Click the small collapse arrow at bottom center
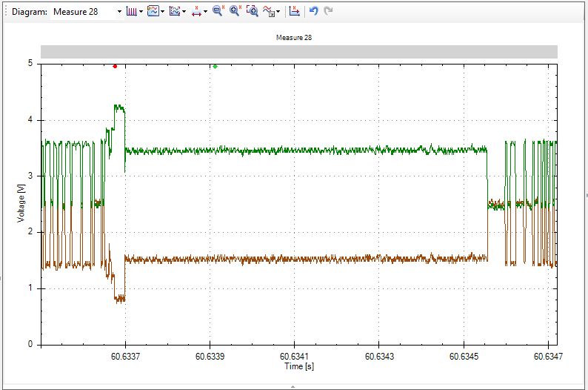 293,386
